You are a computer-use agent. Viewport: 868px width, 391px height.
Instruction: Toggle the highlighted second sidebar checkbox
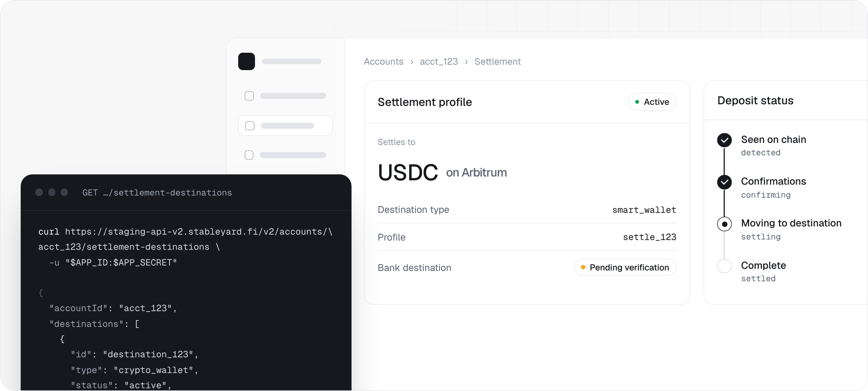pyautogui.click(x=250, y=126)
